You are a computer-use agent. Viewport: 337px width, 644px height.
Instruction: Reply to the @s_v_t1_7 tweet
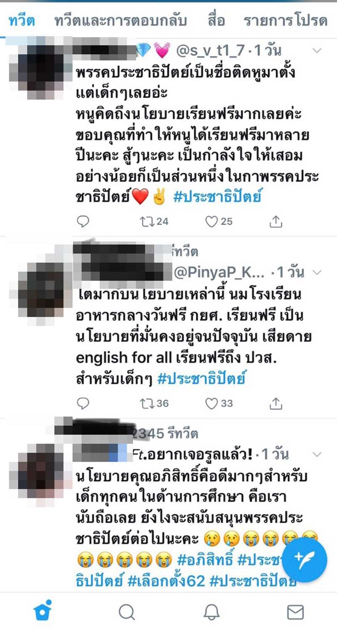point(83,221)
